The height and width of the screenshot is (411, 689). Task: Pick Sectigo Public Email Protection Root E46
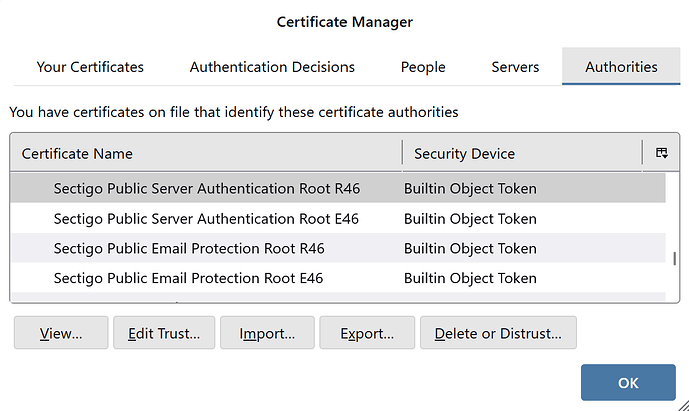coord(188,278)
